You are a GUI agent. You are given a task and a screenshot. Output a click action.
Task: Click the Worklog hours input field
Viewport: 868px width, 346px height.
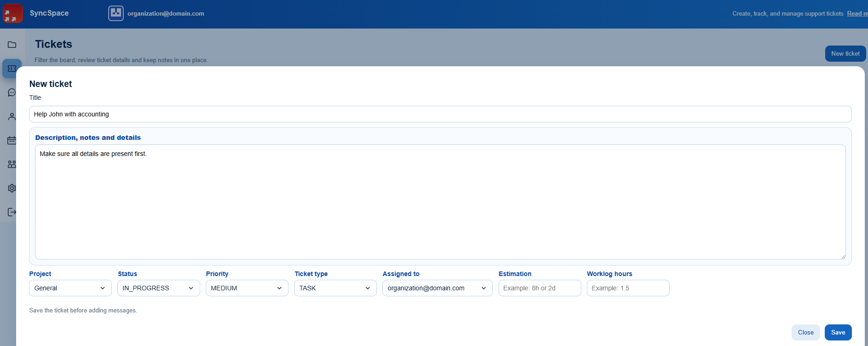[628, 288]
